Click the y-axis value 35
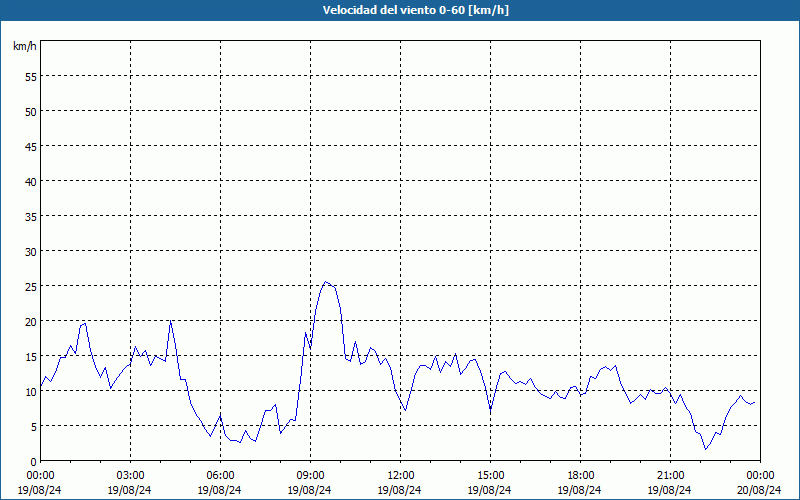 [x=31, y=216]
